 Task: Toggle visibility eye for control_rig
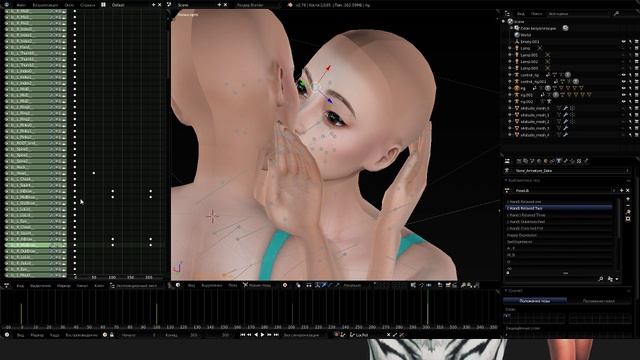624,75
